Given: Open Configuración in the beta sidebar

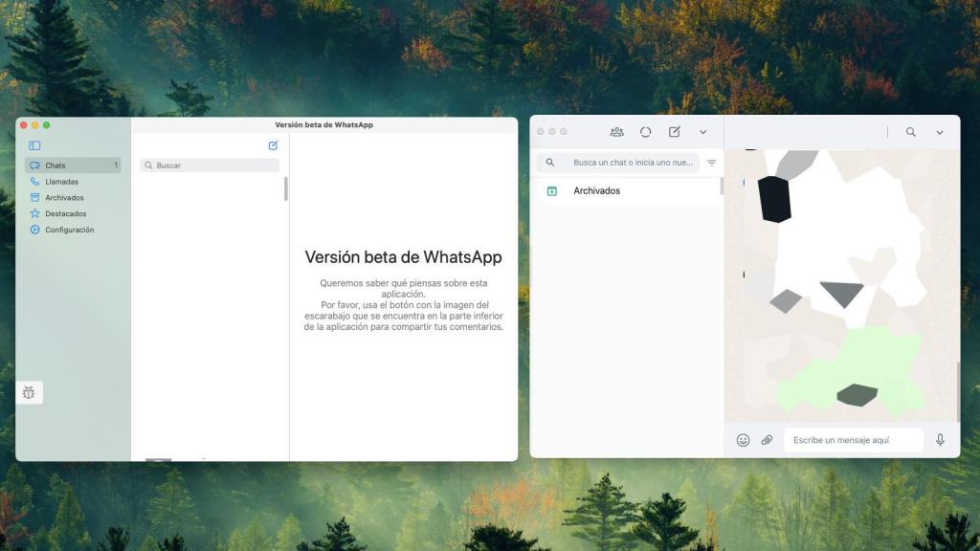Looking at the screenshot, I should click(73, 230).
